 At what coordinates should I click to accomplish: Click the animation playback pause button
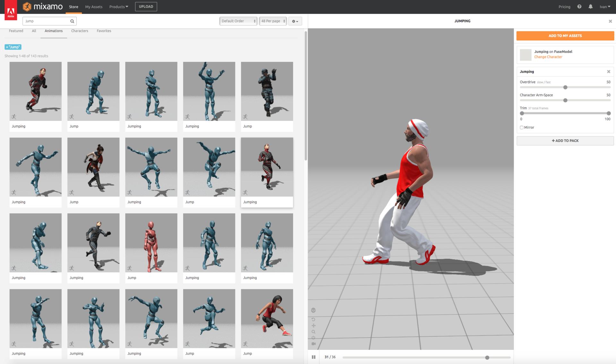314,357
